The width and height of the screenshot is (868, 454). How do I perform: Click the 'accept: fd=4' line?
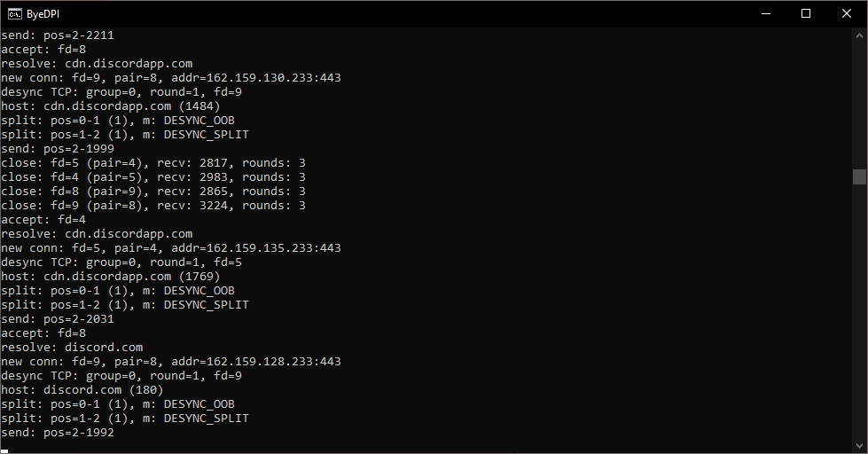pos(43,220)
